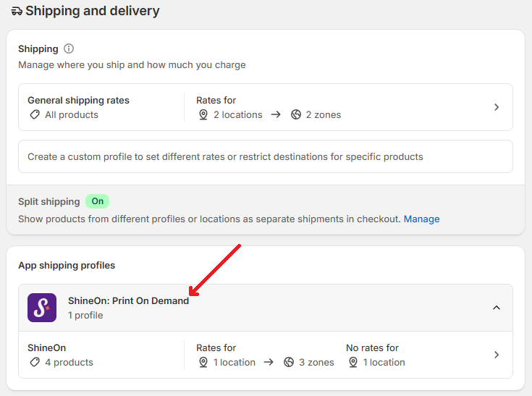
Task: Open General shipping rates via its chevron
Action: 497,107
